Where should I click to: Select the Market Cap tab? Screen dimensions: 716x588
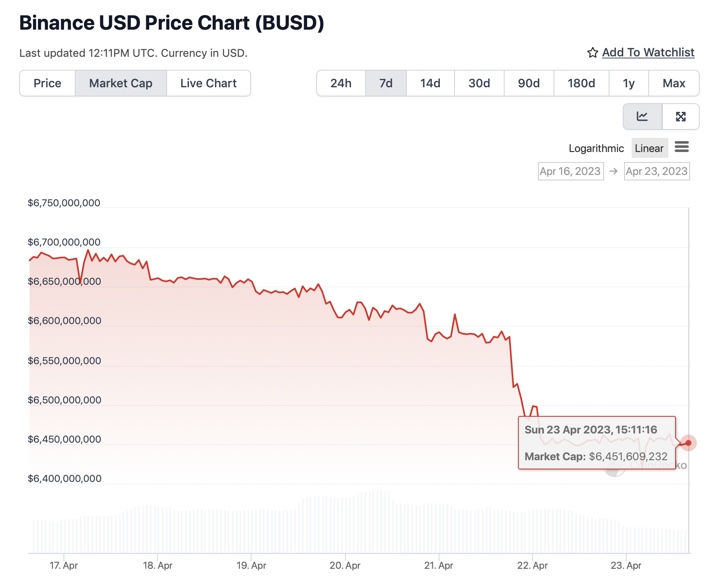tap(121, 83)
